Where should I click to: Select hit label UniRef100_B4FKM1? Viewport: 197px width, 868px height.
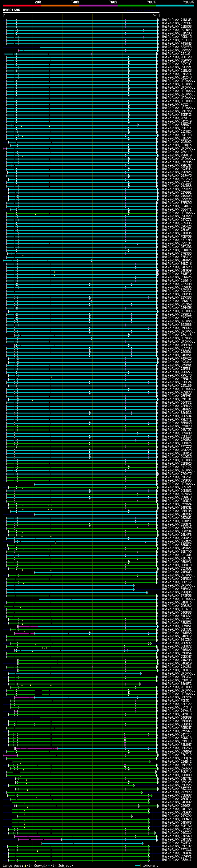click(177, 507)
